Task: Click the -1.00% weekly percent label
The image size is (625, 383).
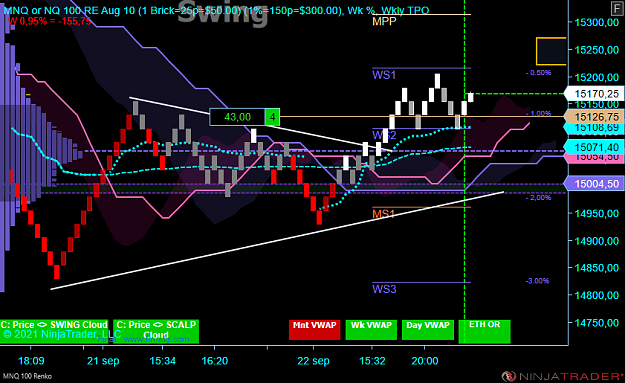Action: (538, 114)
